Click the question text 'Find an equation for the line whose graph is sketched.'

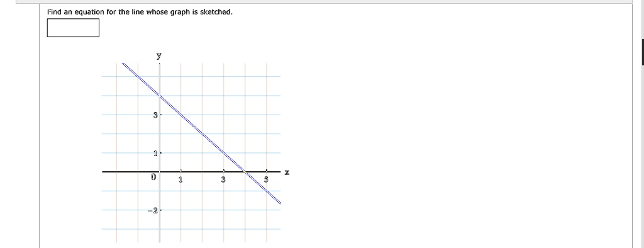click(140, 12)
